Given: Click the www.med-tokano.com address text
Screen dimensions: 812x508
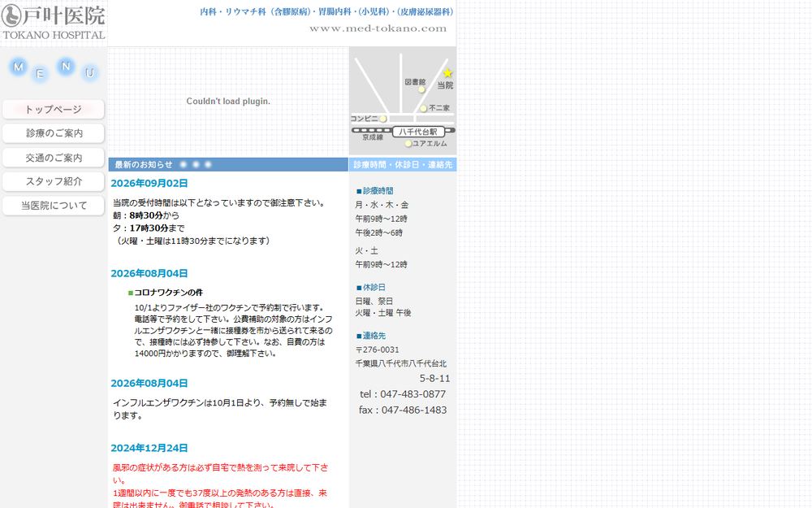Looking at the screenshot, I should click(x=378, y=28).
